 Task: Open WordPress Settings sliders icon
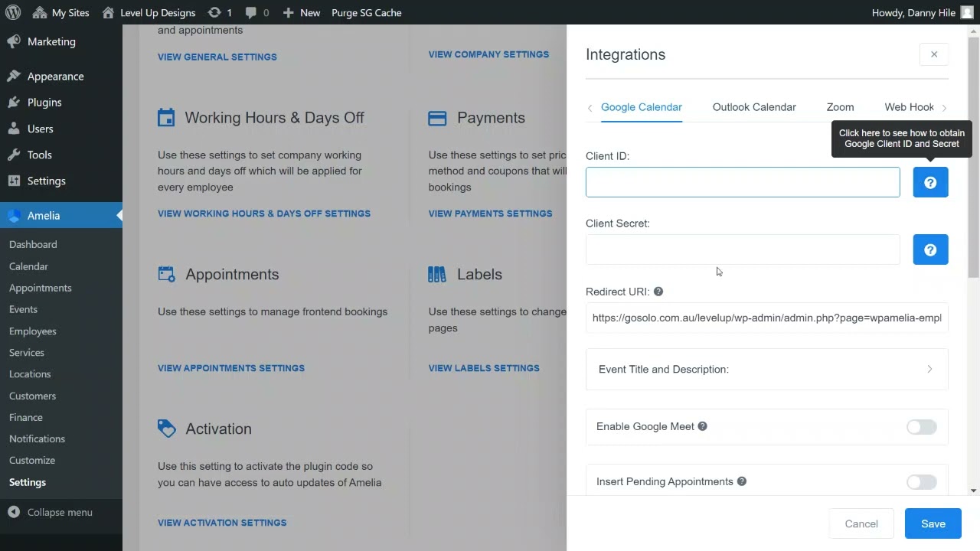coord(14,181)
